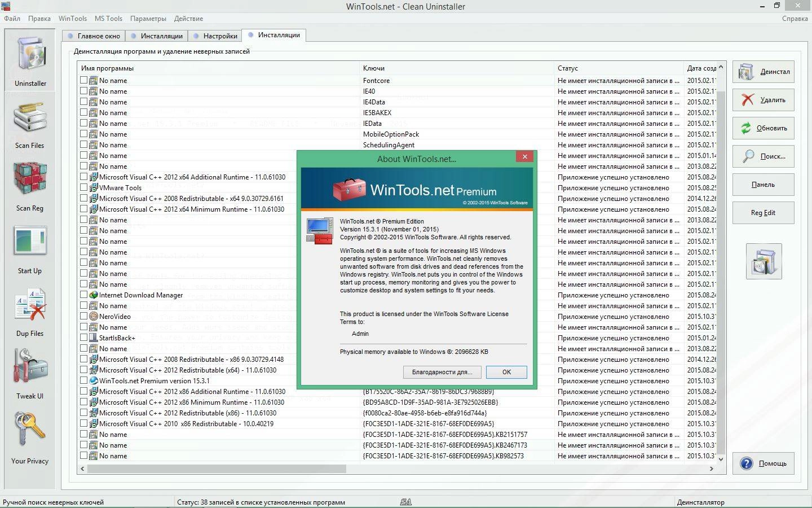Switch to the Настройки tab
The width and height of the screenshot is (812, 508).
point(215,36)
